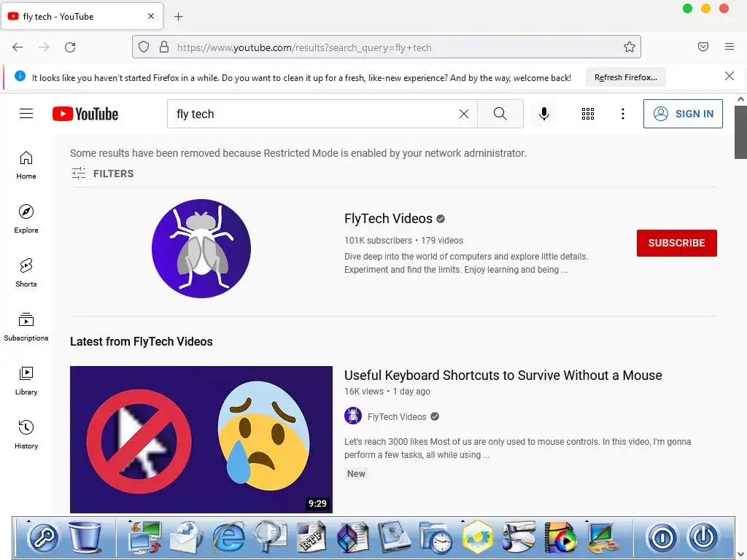Play the keyboard shortcuts video thumbnail
Screen dimensions: 747x560
pos(201,440)
